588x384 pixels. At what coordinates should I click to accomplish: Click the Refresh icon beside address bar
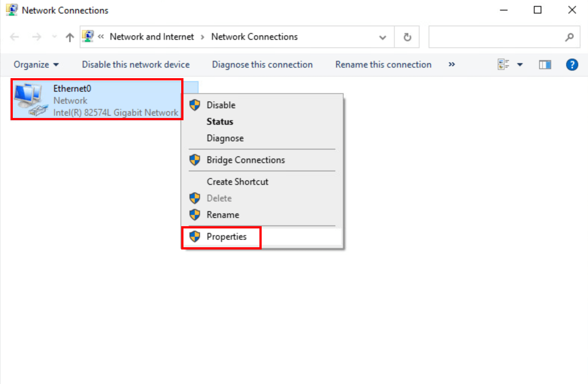[x=407, y=37]
